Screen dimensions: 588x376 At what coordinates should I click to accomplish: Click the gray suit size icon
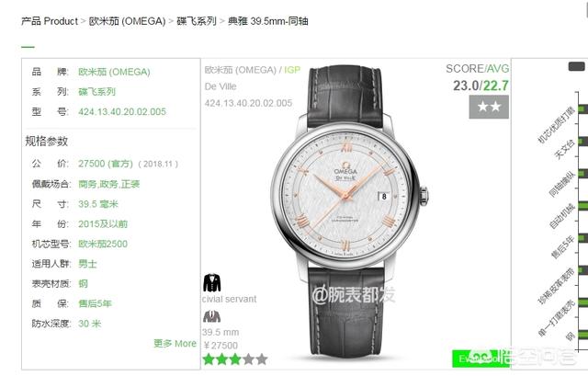click(x=212, y=316)
